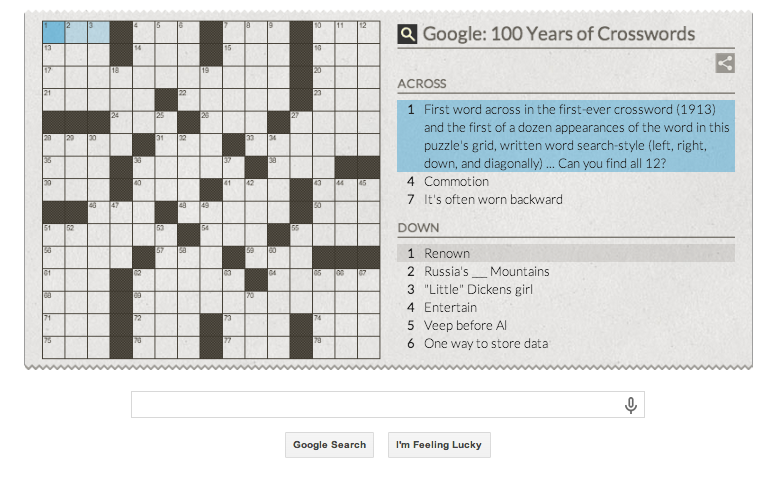The height and width of the screenshot is (482, 772).
Task: Click the Google Search button
Action: point(329,445)
